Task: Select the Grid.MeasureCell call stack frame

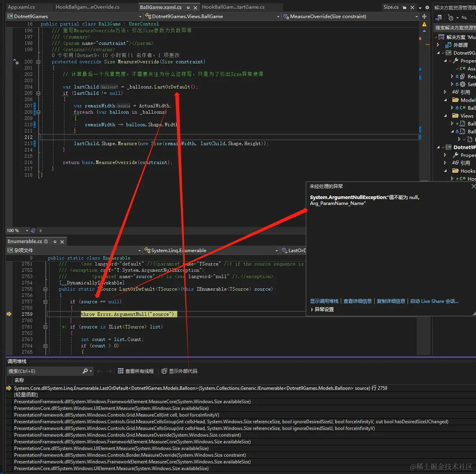Action: click(x=117, y=415)
